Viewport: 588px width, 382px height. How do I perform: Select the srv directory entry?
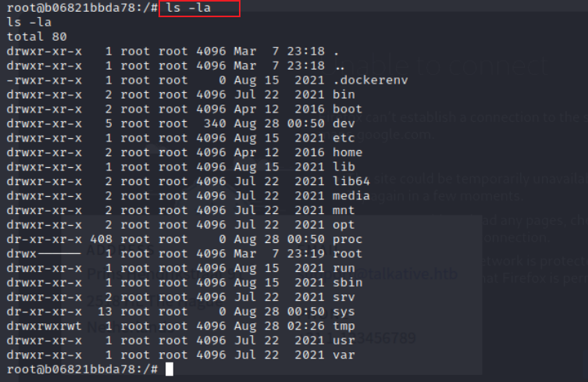(x=343, y=297)
